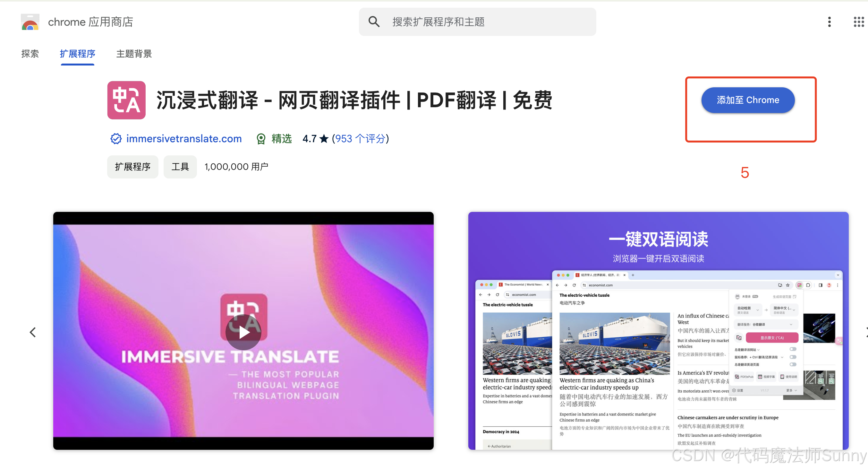This screenshot has width=868, height=470.
Task: Open the Google apps grid
Action: pyautogui.click(x=858, y=22)
